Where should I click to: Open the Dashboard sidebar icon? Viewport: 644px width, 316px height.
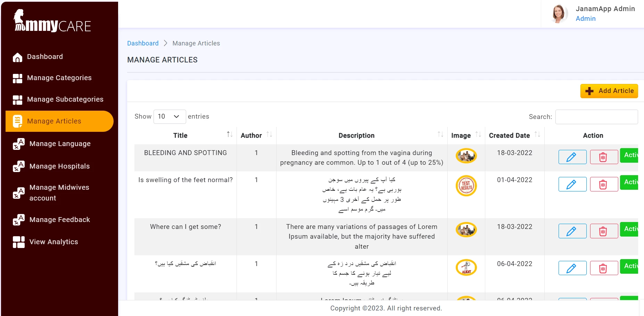point(17,57)
